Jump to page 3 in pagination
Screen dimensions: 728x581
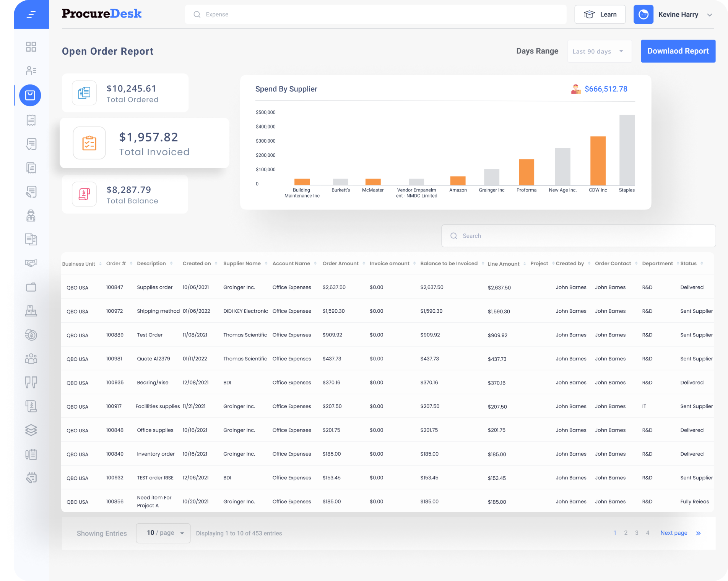pyautogui.click(x=637, y=533)
